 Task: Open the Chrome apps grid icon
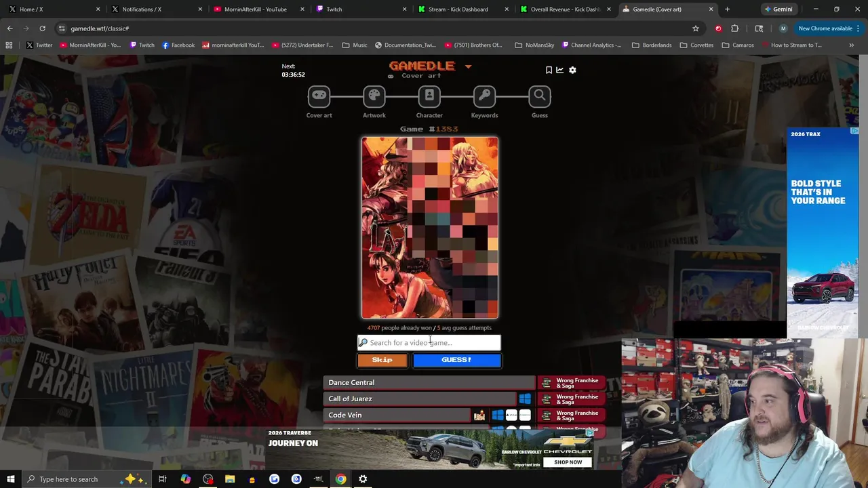coord(9,45)
